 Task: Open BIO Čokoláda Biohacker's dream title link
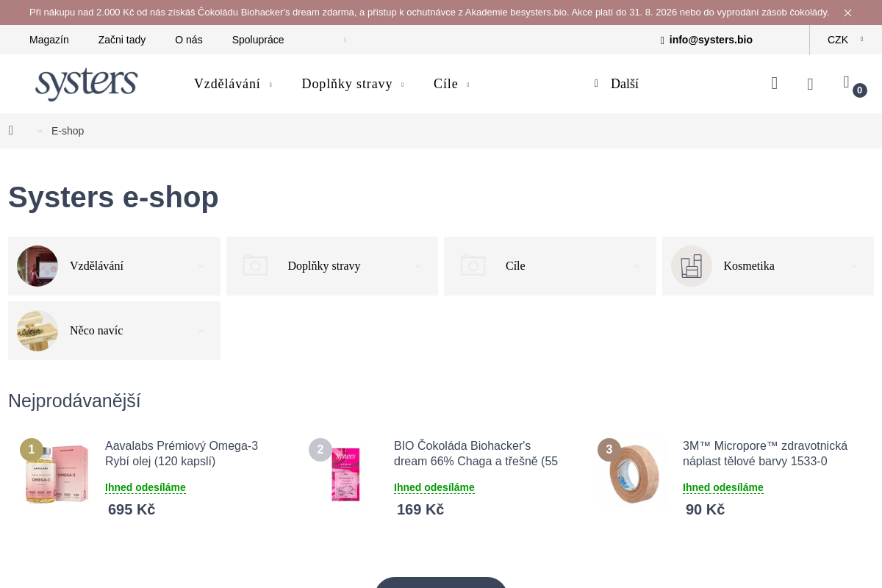(x=476, y=453)
